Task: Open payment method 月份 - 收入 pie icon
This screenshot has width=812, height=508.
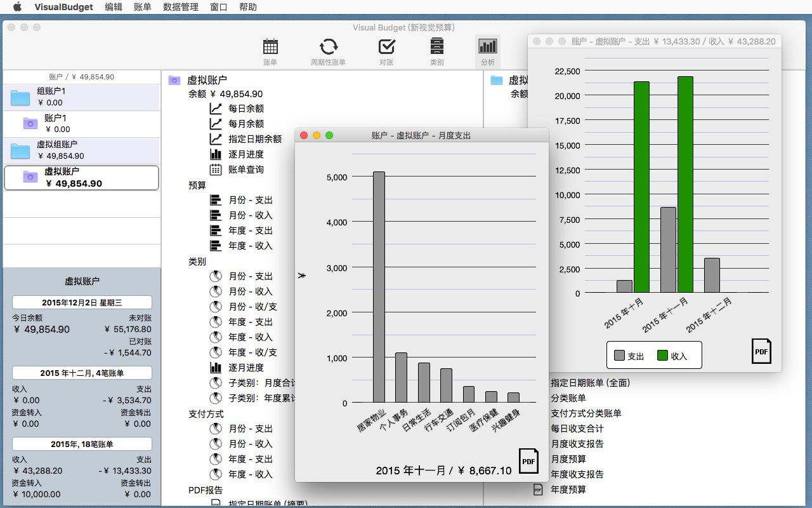Action: point(216,444)
